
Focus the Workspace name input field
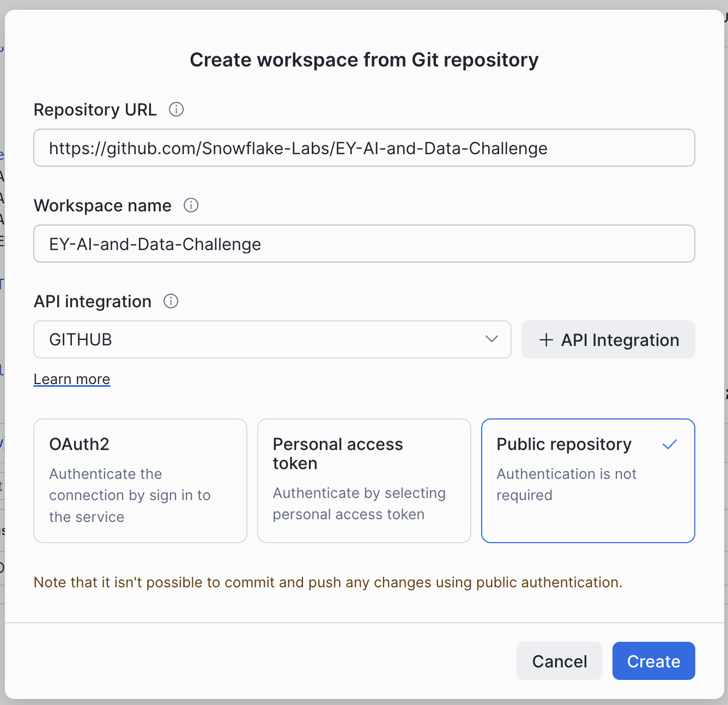pos(364,244)
